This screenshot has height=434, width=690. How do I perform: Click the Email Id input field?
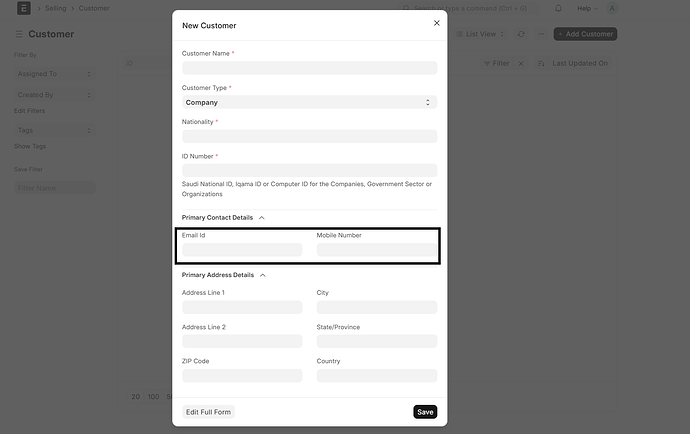point(242,250)
